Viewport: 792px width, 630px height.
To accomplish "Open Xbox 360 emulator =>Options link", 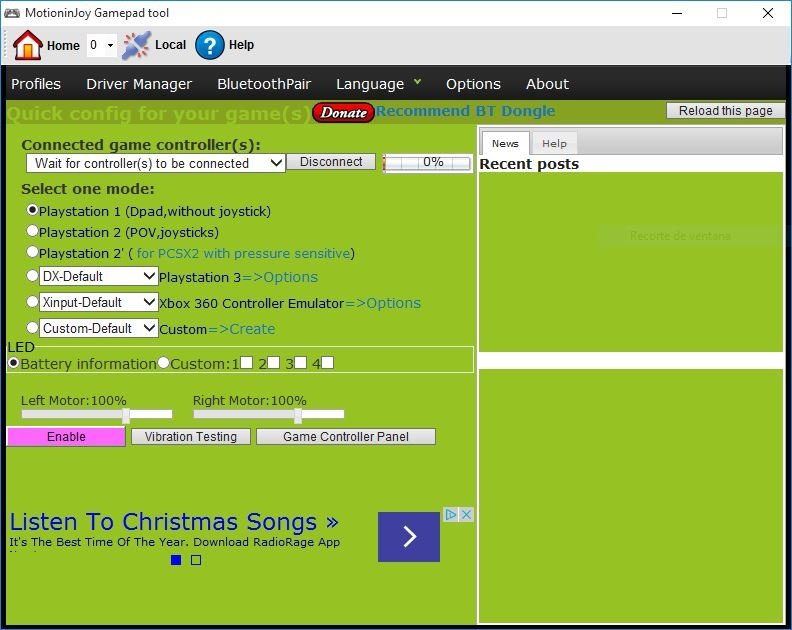I will [383, 303].
